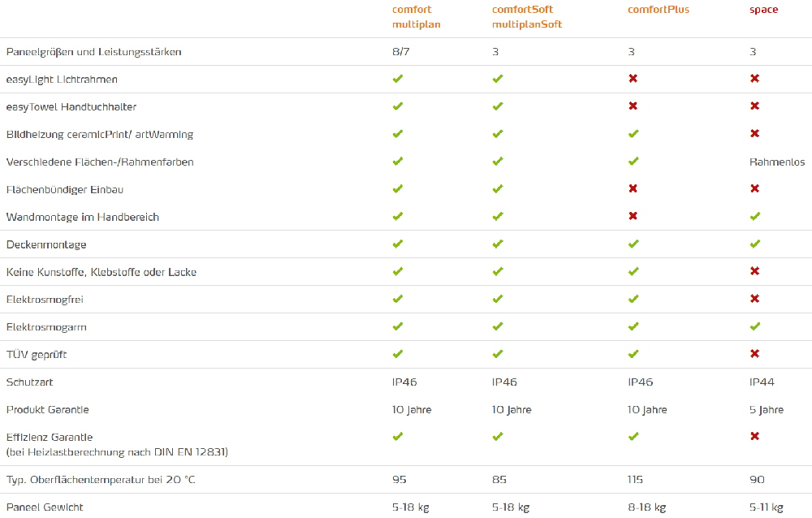Click the space product heading

(763, 10)
